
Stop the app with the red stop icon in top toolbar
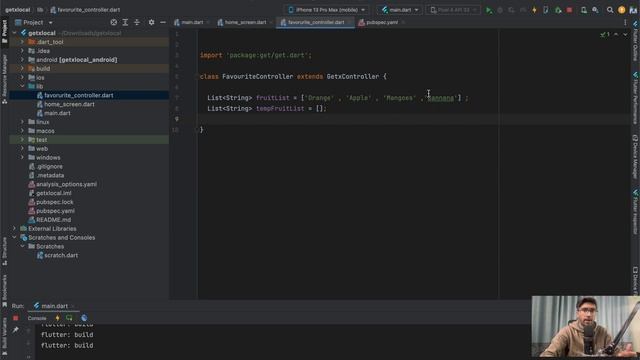(x=569, y=10)
